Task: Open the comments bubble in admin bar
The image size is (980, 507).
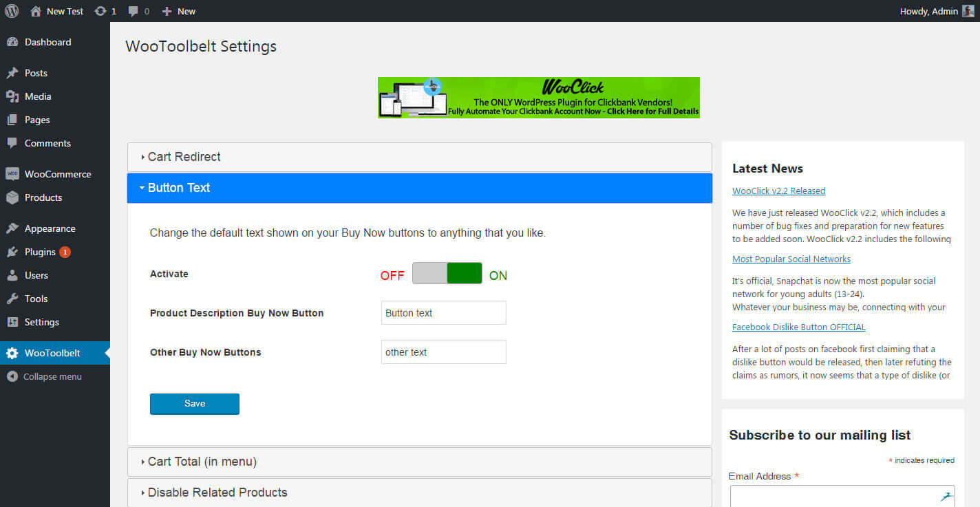Action: [x=134, y=11]
